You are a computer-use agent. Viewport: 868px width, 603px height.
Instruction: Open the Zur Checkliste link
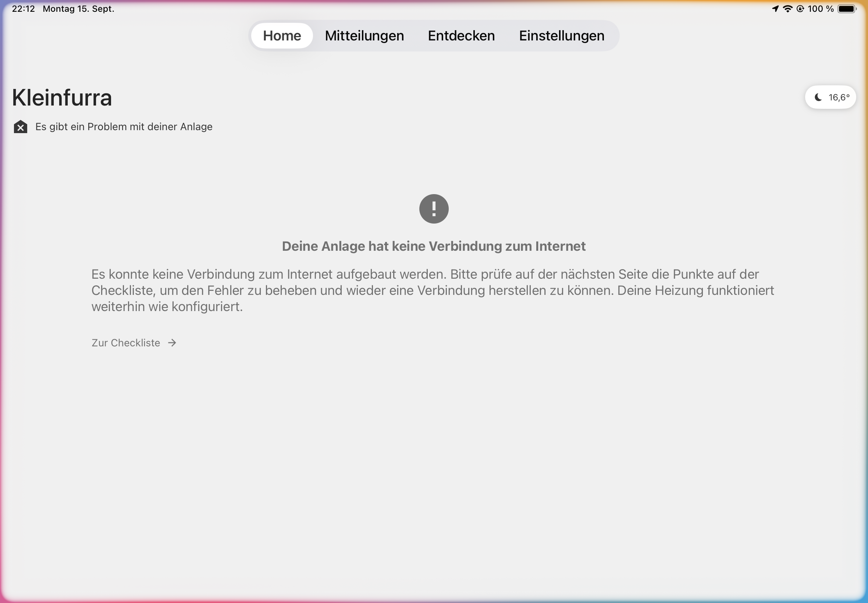point(126,343)
